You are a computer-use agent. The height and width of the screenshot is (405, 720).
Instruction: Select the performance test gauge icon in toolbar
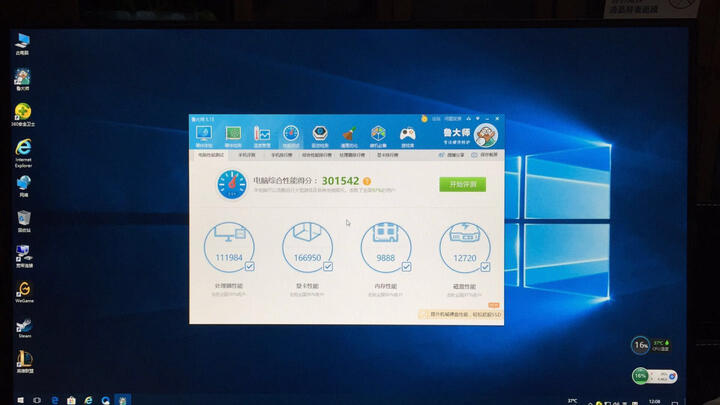click(291, 136)
